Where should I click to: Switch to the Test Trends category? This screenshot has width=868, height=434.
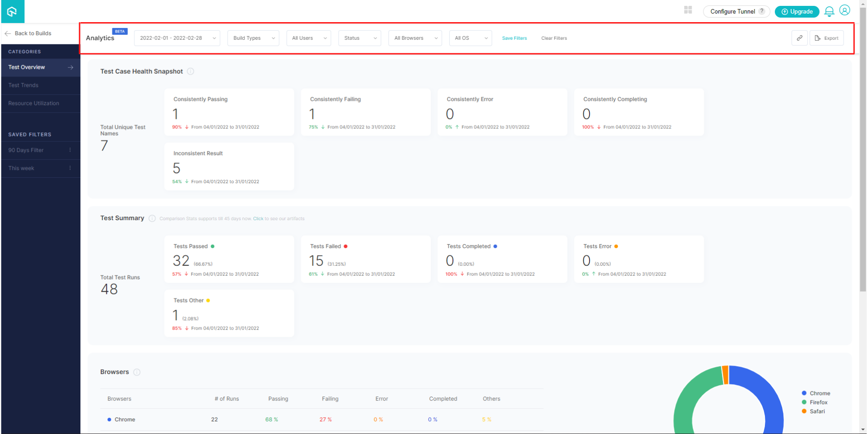point(23,85)
